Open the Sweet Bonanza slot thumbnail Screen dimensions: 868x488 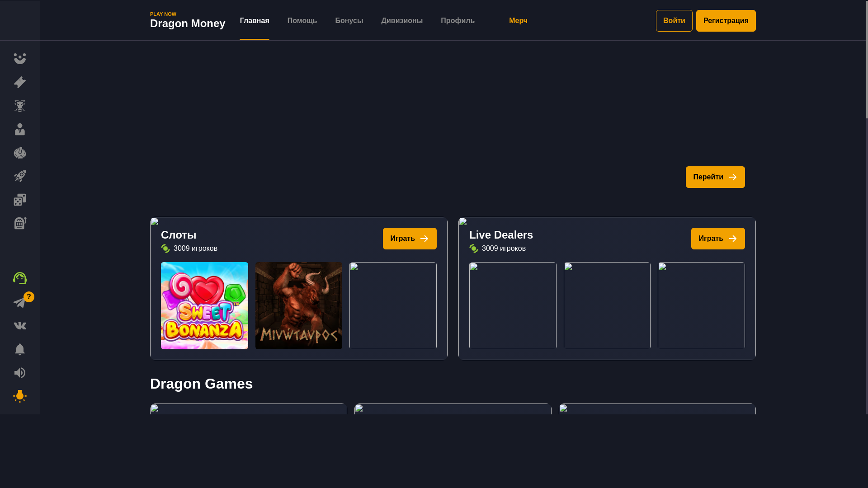[204, 305]
